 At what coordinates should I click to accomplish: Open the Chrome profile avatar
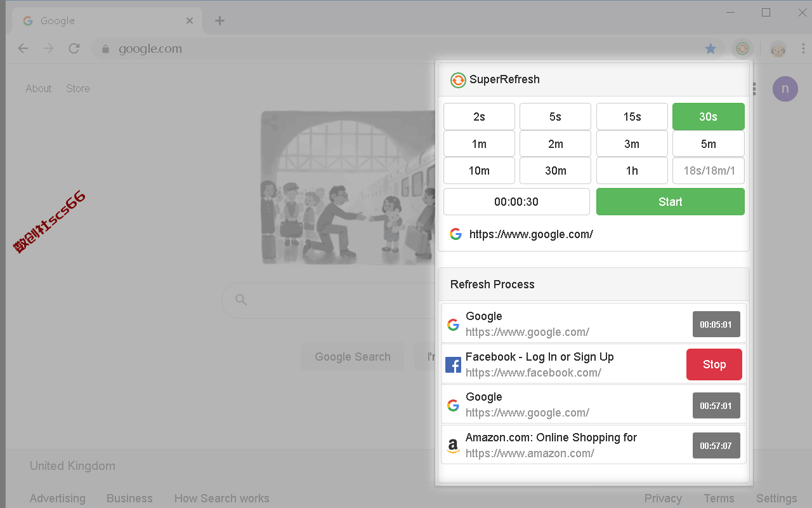coord(778,49)
